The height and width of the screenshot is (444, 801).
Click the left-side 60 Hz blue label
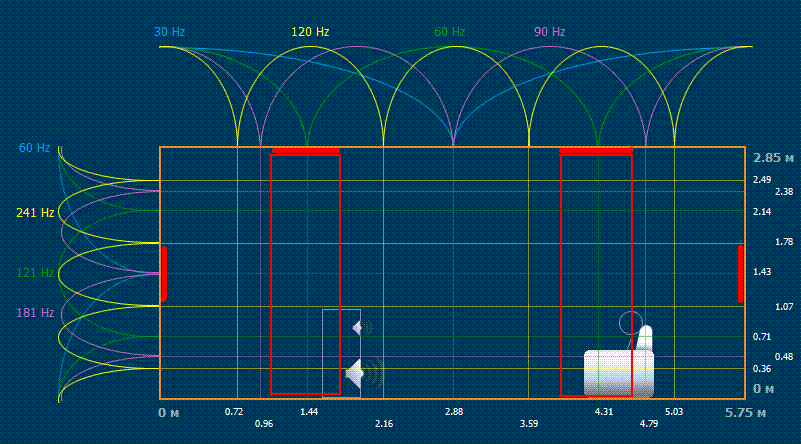click(x=34, y=148)
